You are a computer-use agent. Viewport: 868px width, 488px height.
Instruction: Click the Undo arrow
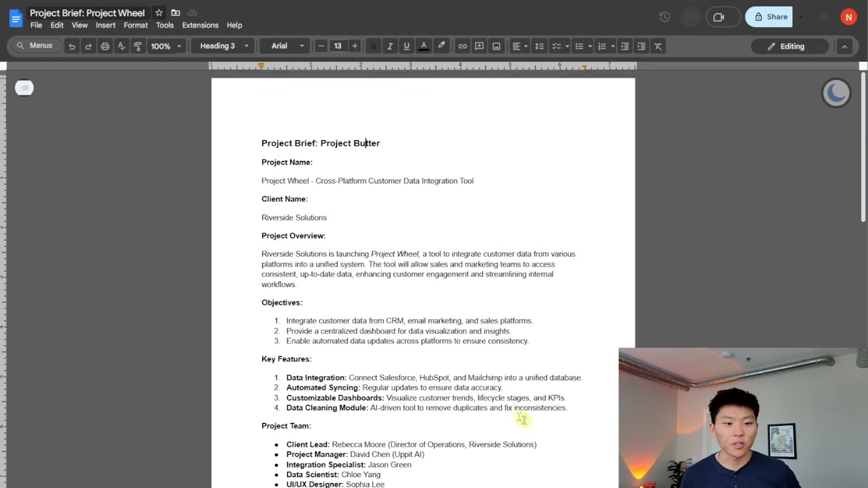pos(72,46)
